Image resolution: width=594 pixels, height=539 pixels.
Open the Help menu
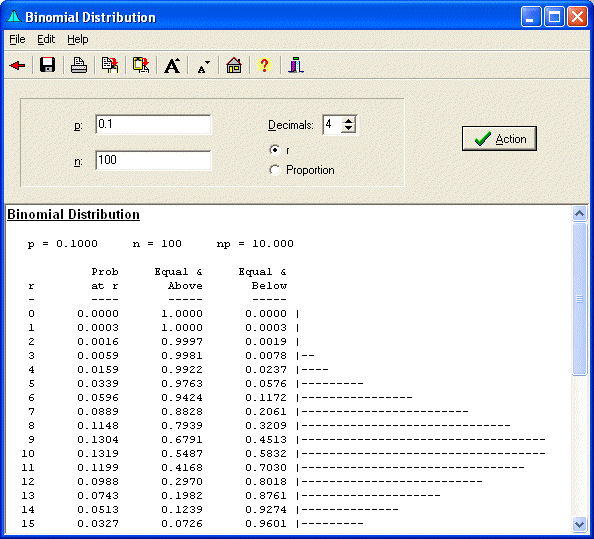(78, 39)
